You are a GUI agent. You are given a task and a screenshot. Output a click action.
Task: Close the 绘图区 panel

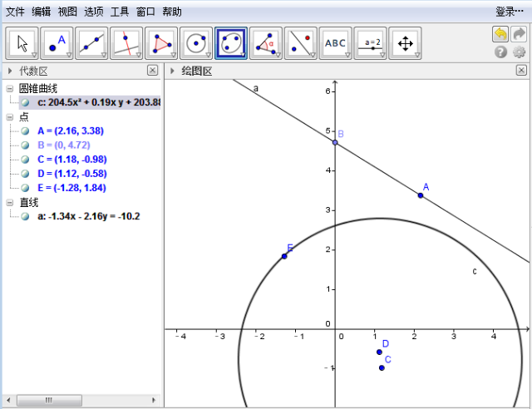[521, 71]
